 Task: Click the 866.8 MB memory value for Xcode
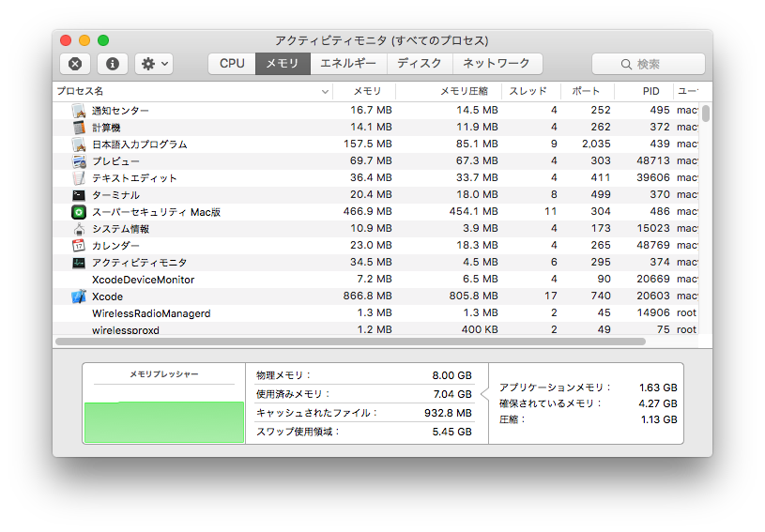(x=367, y=296)
